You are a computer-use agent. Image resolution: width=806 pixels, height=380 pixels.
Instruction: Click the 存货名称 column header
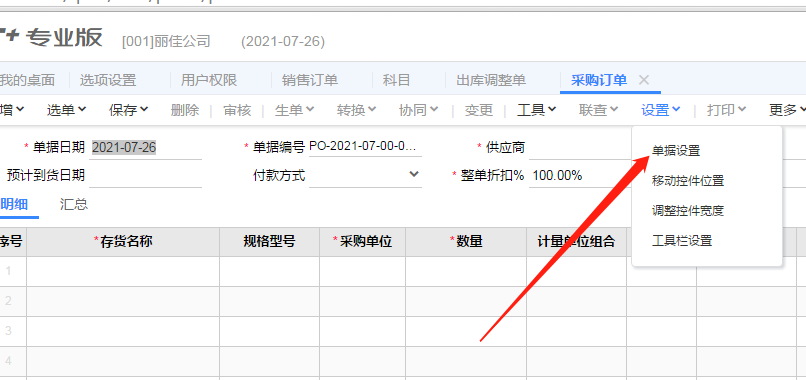tap(123, 242)
